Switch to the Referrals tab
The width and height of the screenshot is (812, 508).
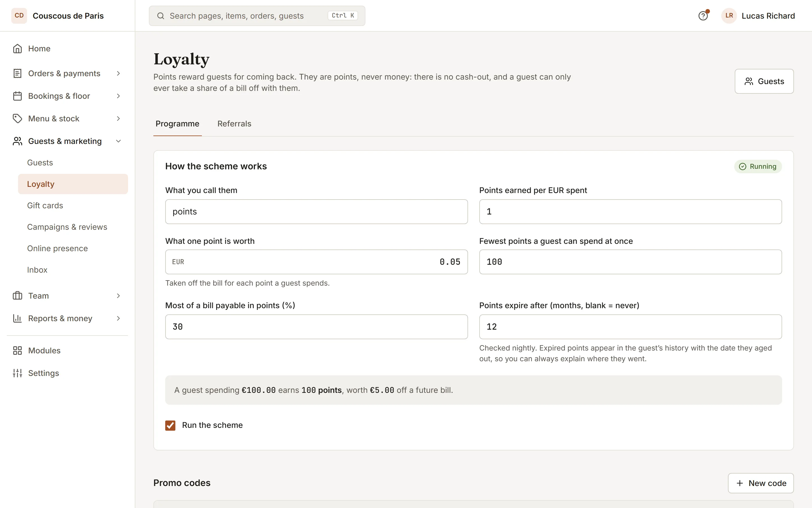click(x=234, y=124)
